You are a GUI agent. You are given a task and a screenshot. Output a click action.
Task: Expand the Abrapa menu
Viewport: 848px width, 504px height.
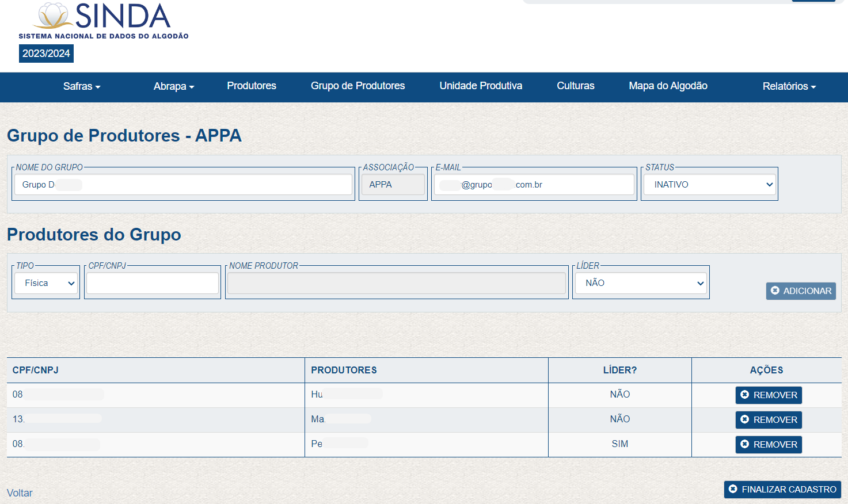(x=173, y=86)
